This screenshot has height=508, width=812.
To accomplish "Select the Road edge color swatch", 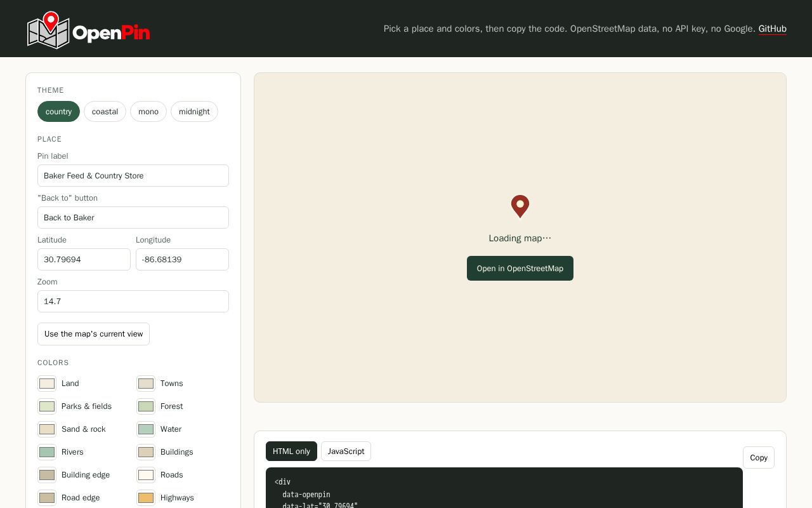I will pos(47,498).
